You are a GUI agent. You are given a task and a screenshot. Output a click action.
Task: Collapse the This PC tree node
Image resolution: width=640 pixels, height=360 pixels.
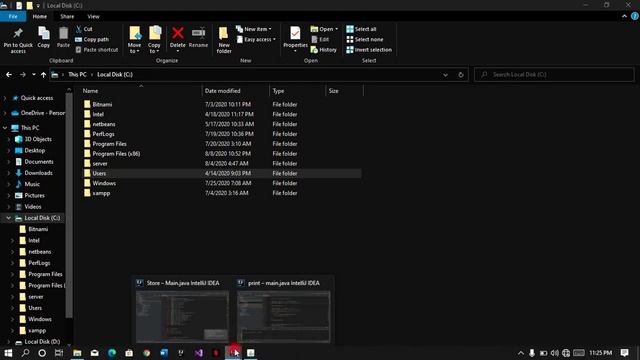click(x=5, y=128)
